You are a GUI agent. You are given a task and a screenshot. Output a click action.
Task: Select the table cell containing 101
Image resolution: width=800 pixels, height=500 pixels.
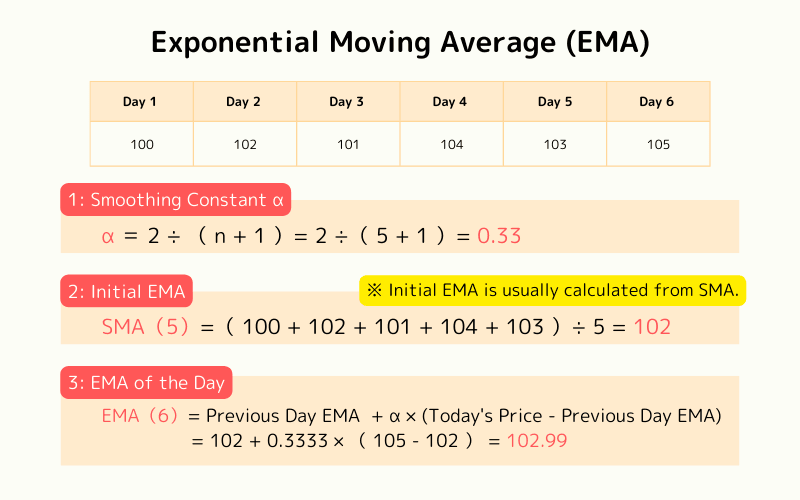click(x=347, y=144)
